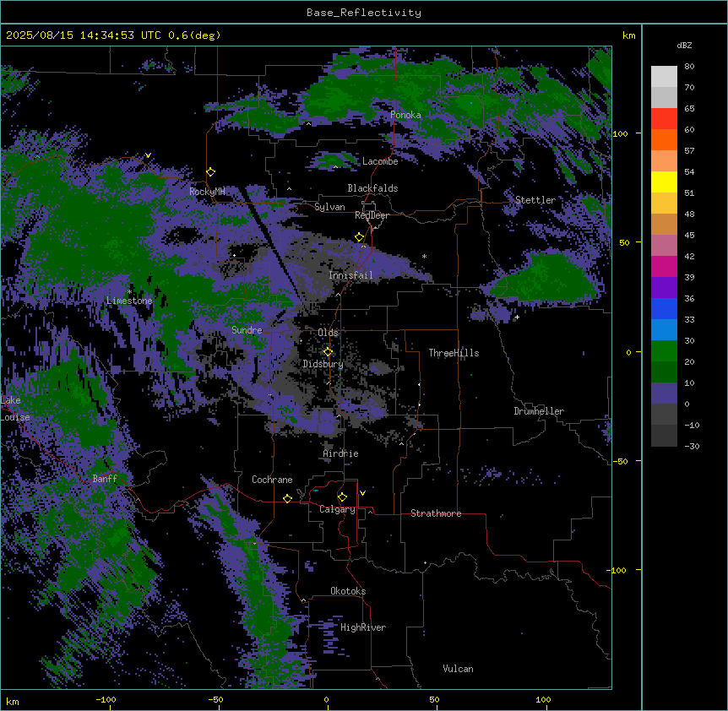Click the Blackfalds city label

(372, 188)
